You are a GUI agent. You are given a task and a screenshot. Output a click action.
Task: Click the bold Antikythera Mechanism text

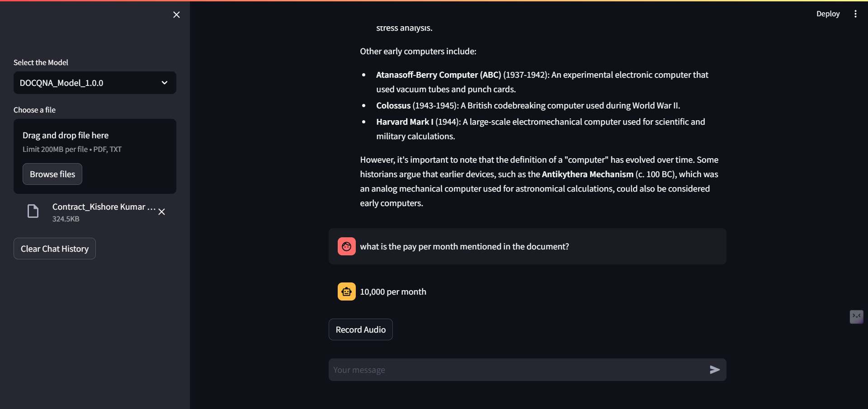pos(587,174)
